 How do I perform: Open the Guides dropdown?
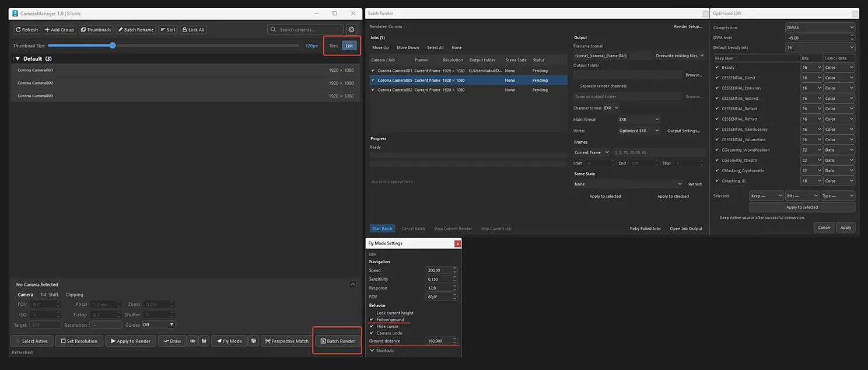[x=158, y=325]
